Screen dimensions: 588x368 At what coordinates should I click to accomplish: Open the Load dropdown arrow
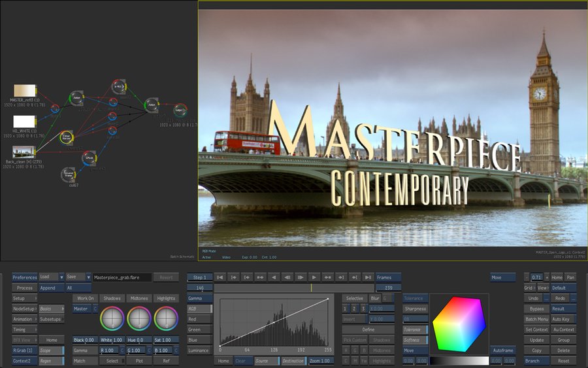coord(61,277)
